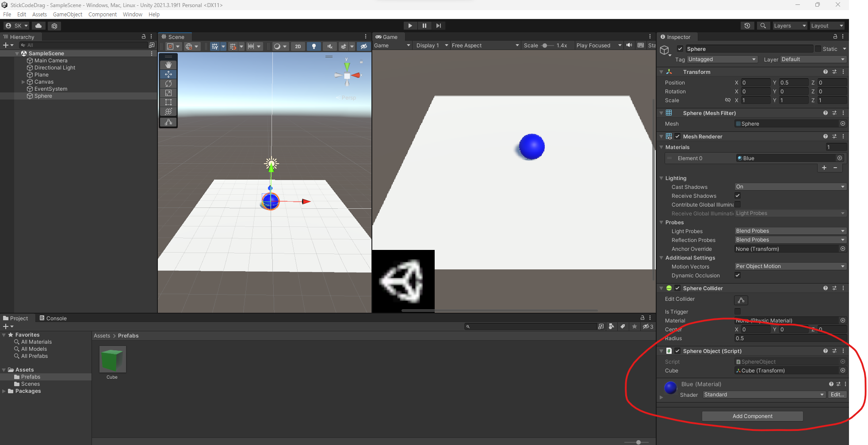Open the GameObject menu
868x445 pixels.
point(68,15)
